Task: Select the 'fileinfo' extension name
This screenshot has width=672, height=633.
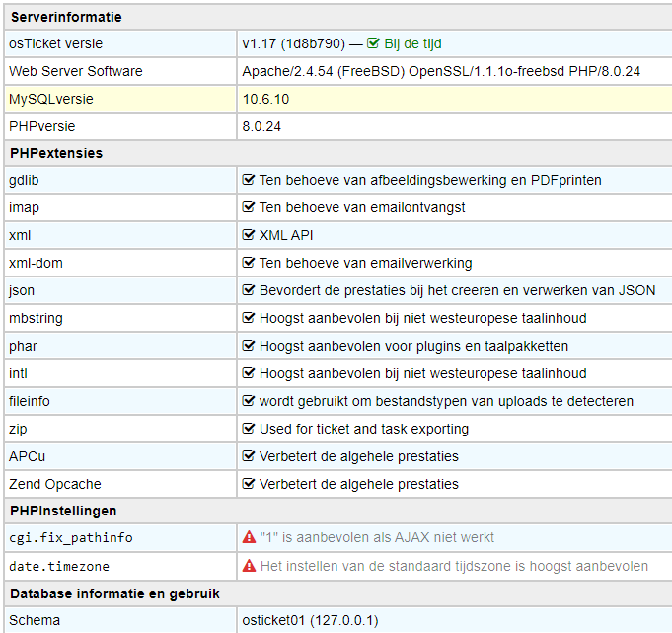Action: click(x=30, y=401)
